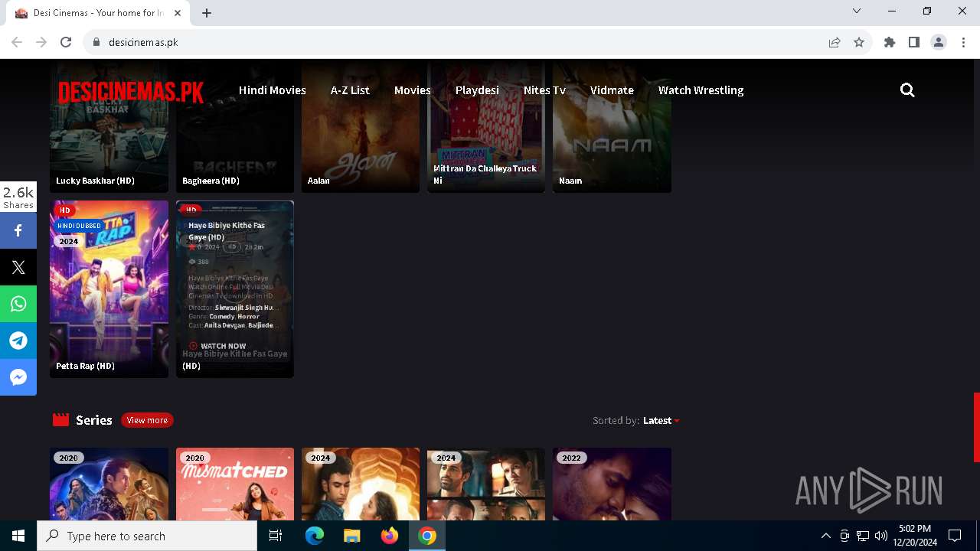Click the Windows taskbar search box
This screenshot has height=551, width=980.
[147, 536]
